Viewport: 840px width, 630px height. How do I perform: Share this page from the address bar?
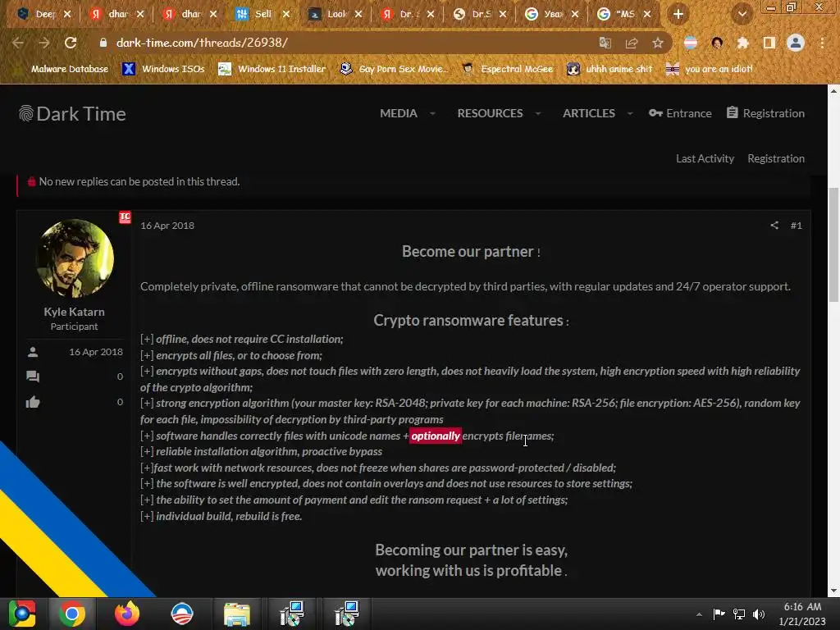coord(632,43)
